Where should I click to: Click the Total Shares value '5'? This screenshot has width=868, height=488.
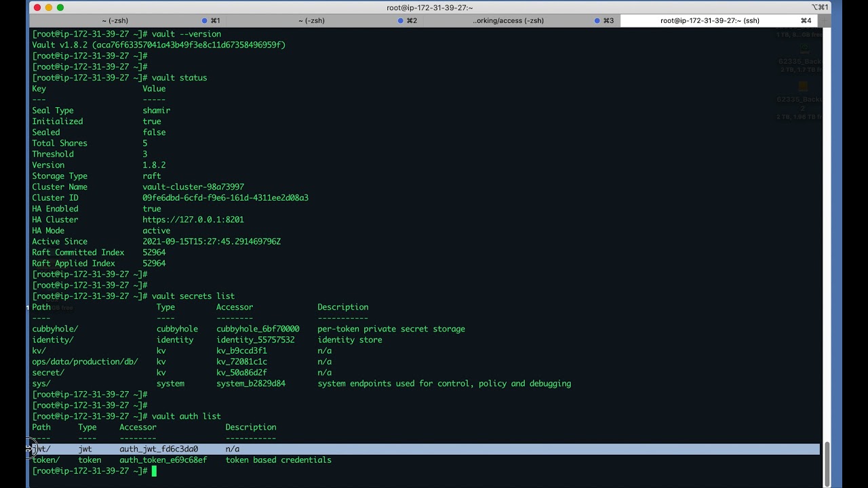coord(145,143)
